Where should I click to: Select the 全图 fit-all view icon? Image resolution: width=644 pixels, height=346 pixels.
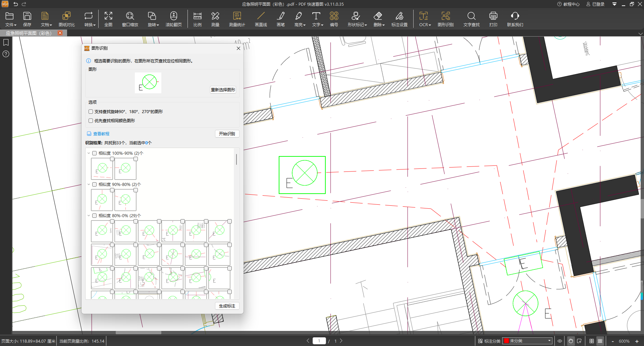(x=108, y=19)
